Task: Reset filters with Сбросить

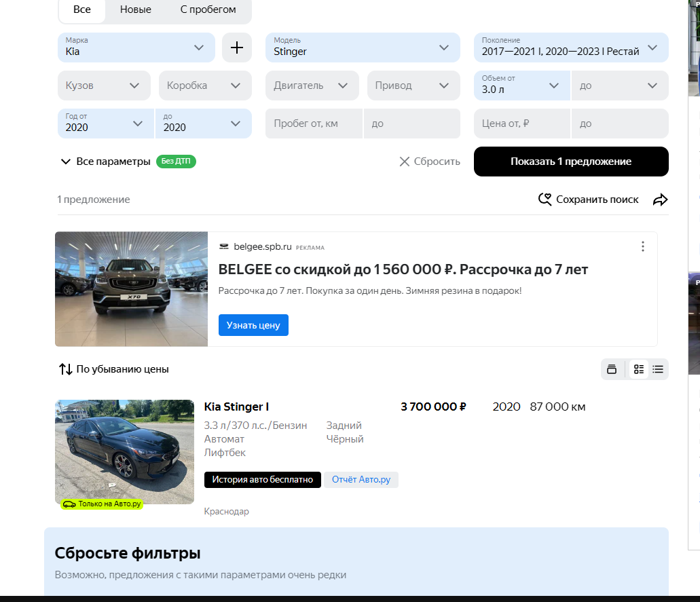Action: (x=430, y=162)
